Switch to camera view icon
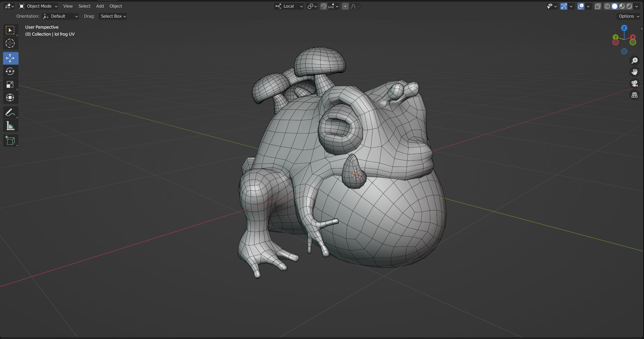Screen dimensions: 644x339 (x=635, y=83)
